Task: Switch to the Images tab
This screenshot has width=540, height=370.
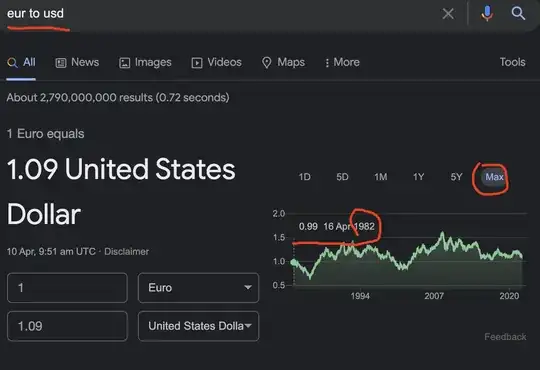Action: click(x=145, y=62)
